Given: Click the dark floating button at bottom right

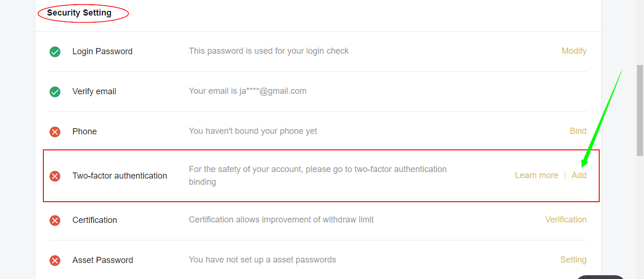Looking at the screenshot, I should pos(600,277).
